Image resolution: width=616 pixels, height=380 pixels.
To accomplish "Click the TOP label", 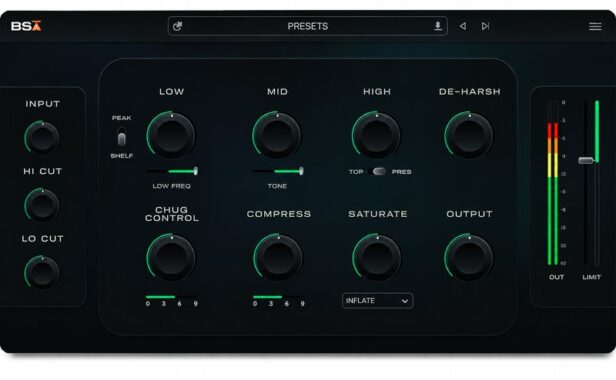I will (x=356, y=172).
